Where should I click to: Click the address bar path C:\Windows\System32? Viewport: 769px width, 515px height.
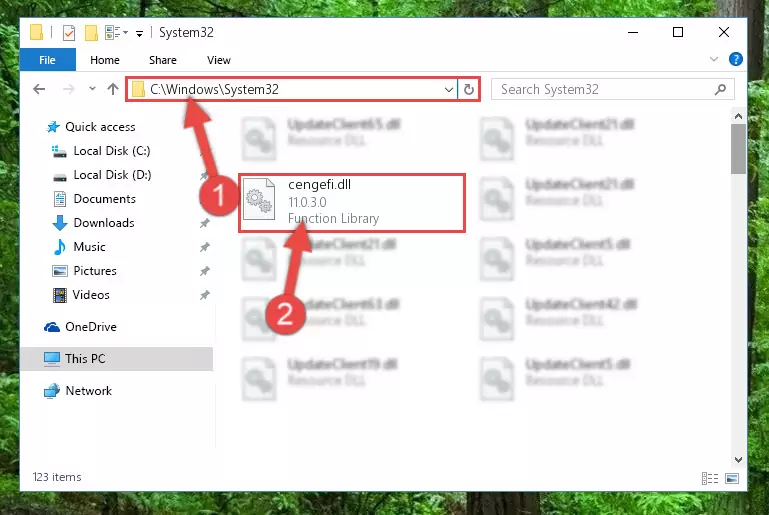[214, 89]
